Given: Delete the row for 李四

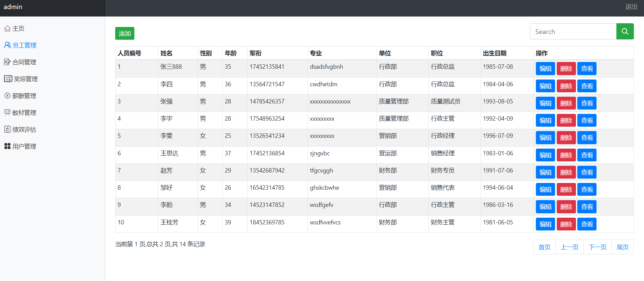Looking at the screenshot, I should [566, 86].
